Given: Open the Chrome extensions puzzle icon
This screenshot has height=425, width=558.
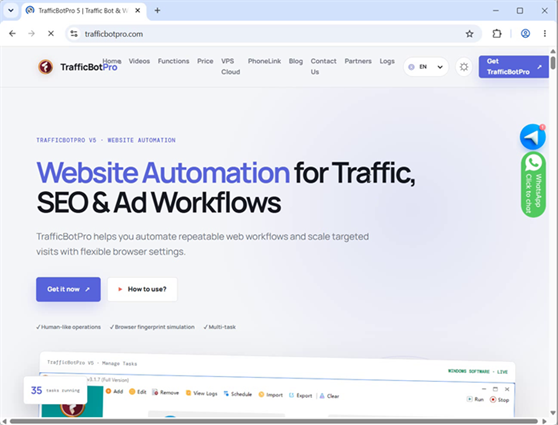Looking at the screenshot, I should [x=497, y=33].
